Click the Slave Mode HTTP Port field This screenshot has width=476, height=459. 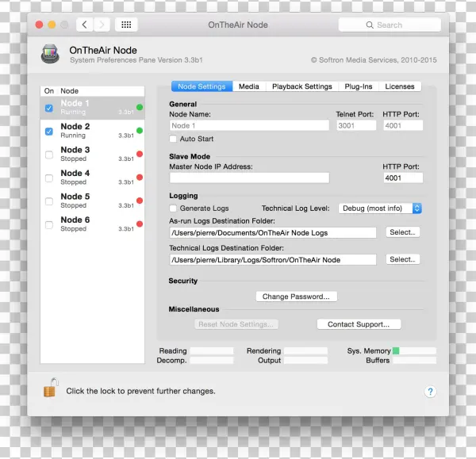tap(403, 178)
